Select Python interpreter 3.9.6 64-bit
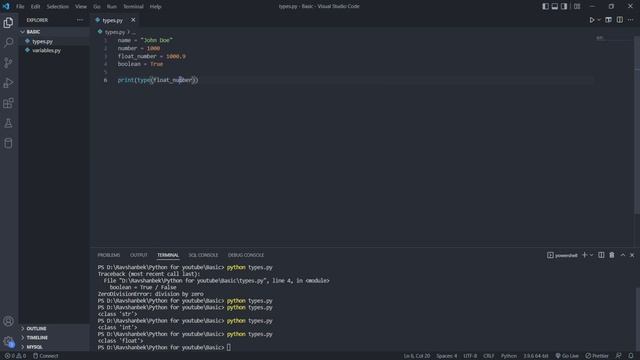640x360 pixels. point(536,356)
